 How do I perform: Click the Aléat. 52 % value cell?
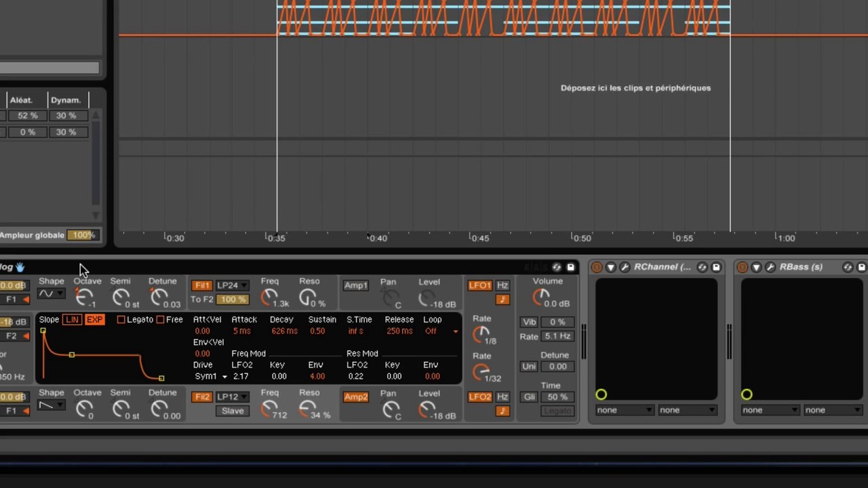28,115
